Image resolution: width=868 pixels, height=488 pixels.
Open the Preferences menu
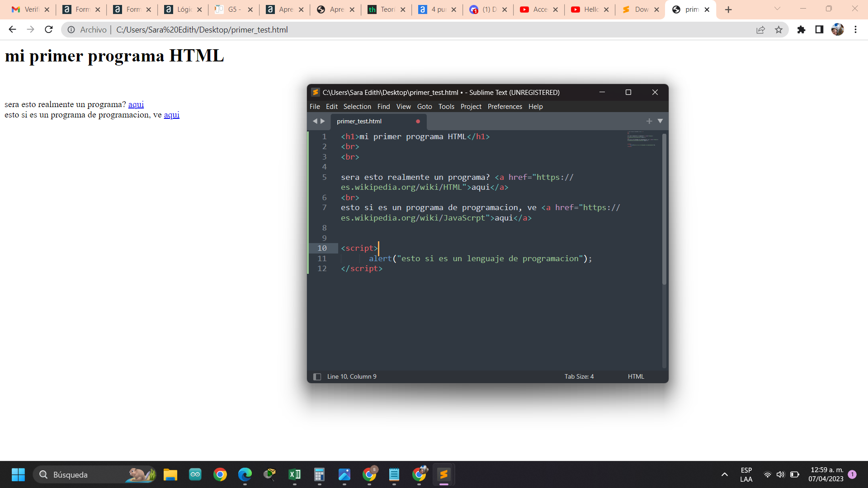(505, 107)
